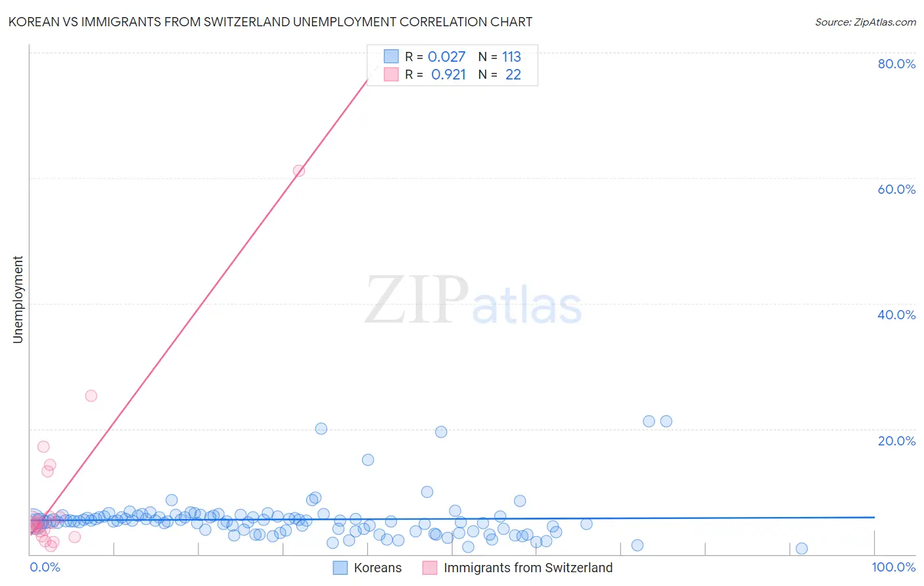924x586 pixels.
Task: Click the pink stats box swatch beside R = 0.921
Action: (391, 74)
